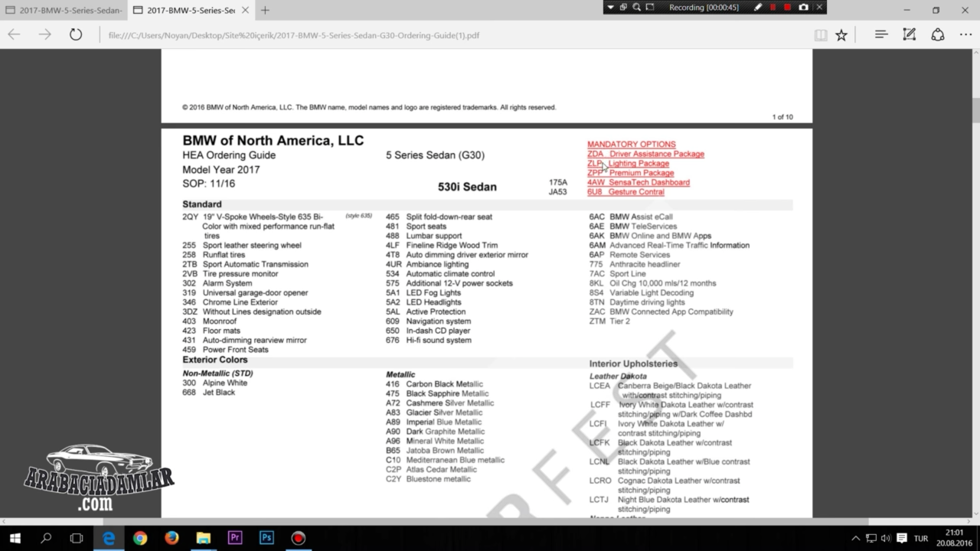Screen dimensions: 980x551
Task: Launch Google Chrome from taskbar
Action: pos(140,538)
